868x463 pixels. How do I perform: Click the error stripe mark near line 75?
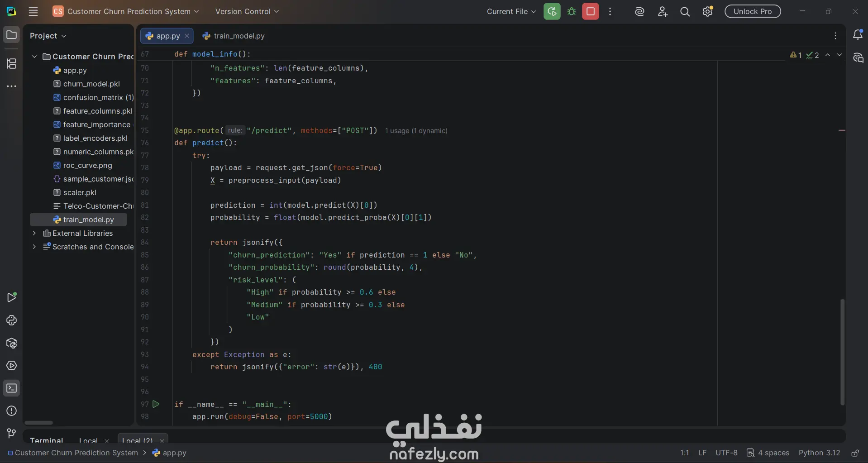(x=842, y=130)
